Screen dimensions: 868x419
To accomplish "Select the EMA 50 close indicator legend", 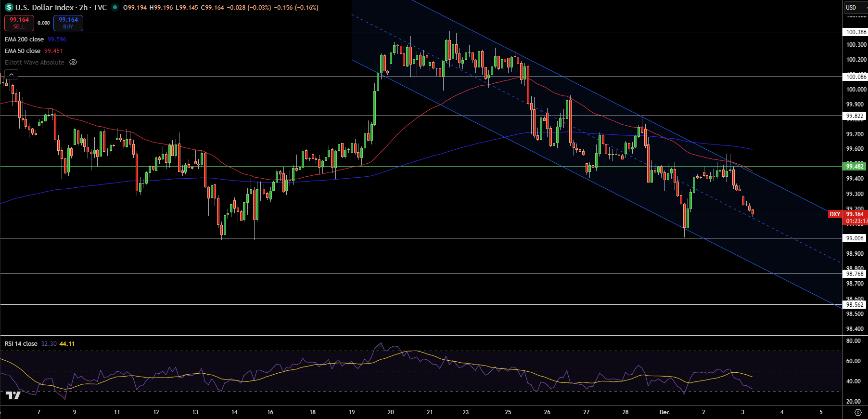I will pyautogui.click(x=23, y=51).
